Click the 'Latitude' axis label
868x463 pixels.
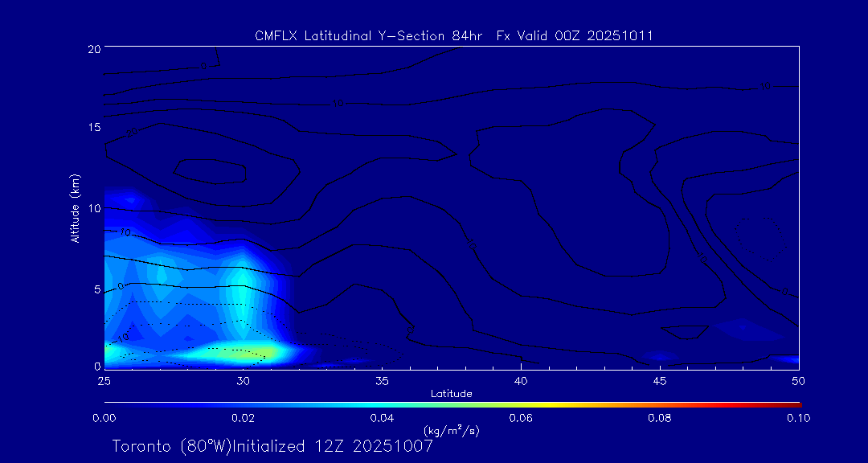[451, 394]
